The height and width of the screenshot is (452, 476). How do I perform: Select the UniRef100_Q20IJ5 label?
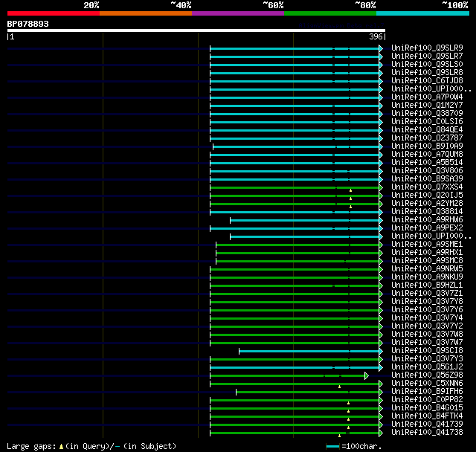click(x=427, y=195)
